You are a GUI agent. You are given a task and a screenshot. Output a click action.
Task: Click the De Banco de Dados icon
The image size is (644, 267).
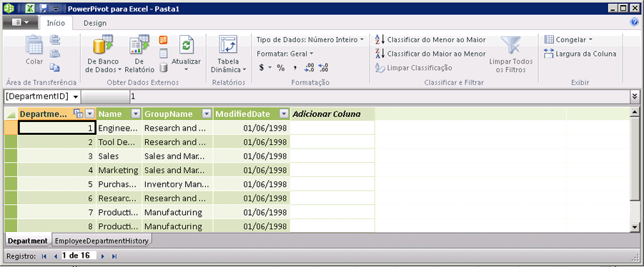(103, 45)
